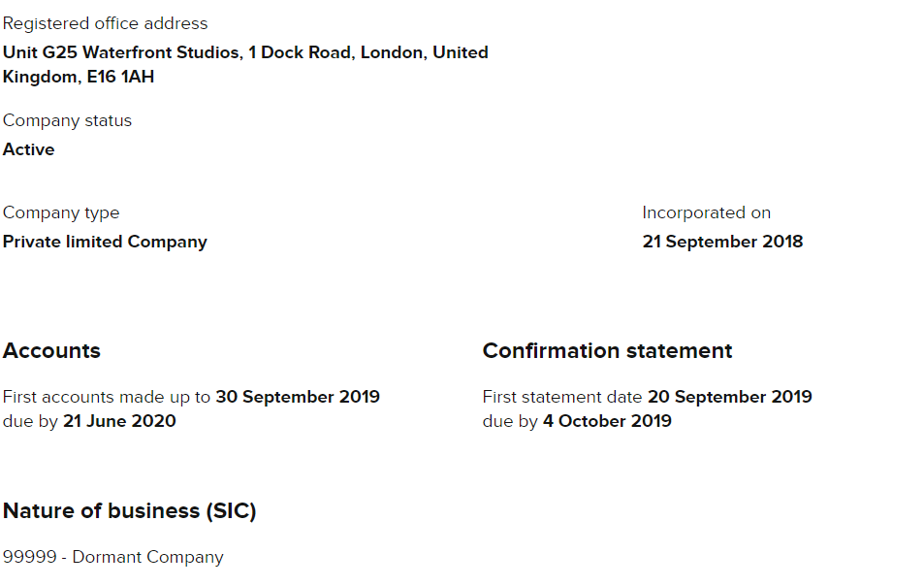Screen dimensions: 924x586
Task: Select the 99999 - Dormant Company entry
Action: [x=113, y=557]
